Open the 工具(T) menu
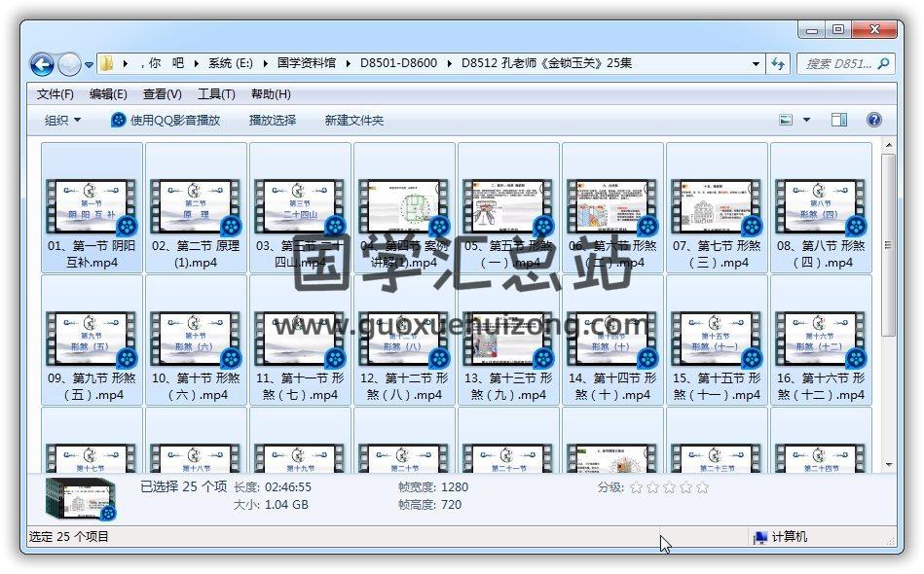 216,94
